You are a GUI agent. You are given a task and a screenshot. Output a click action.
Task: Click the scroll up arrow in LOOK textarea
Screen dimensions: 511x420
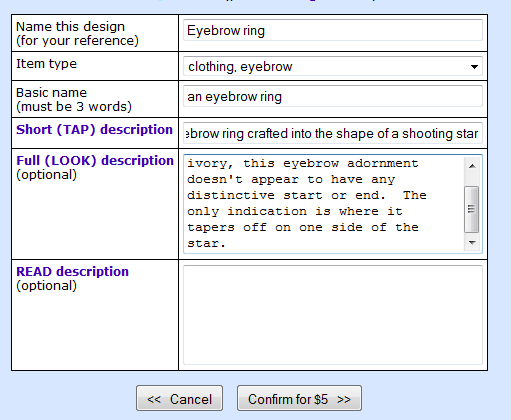click(472, 166)
